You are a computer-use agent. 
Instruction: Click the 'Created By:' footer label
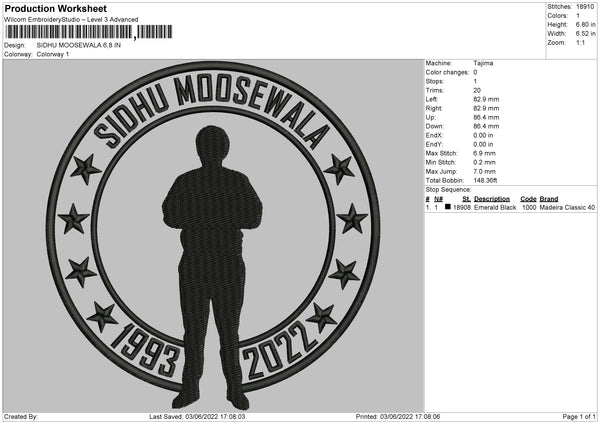pyautogui.click(x=21, y=417)
